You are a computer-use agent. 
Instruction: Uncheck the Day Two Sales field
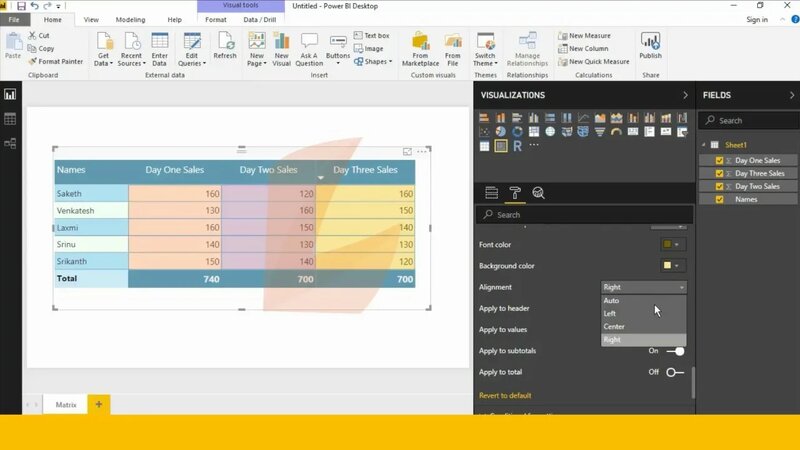(719, 186)
